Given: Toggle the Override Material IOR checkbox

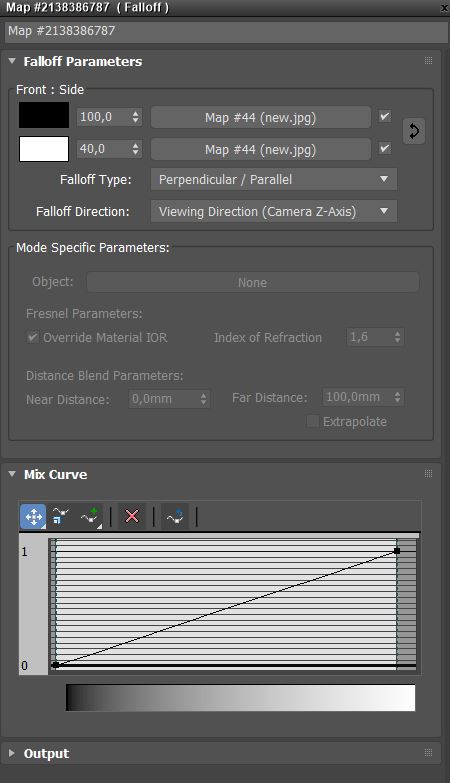Looking at the screenshot, I should coord(32,338).
